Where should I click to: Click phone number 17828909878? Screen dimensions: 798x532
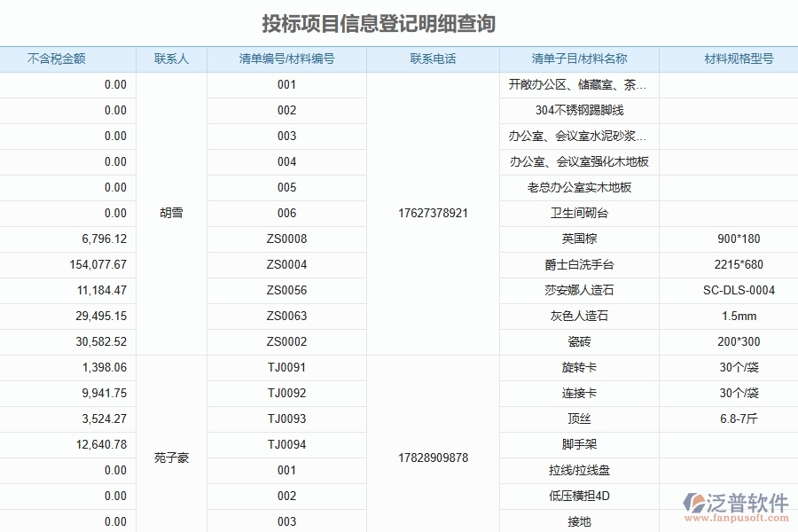(432, 458)
